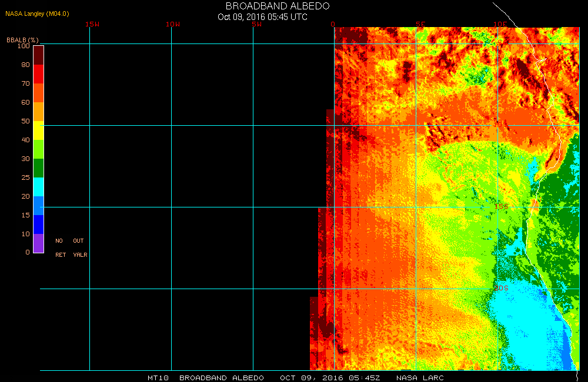The width and height of the screenshot is (588, 382).
Task: Select the 5E longitude label
Action: pyautogui.click(x=420, y=24)
